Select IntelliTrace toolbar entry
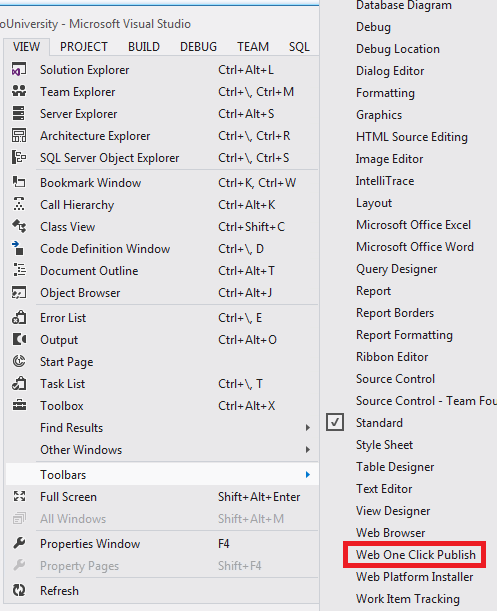The width and height of the screenshot is (497, 611). click(x=385, y=181)
